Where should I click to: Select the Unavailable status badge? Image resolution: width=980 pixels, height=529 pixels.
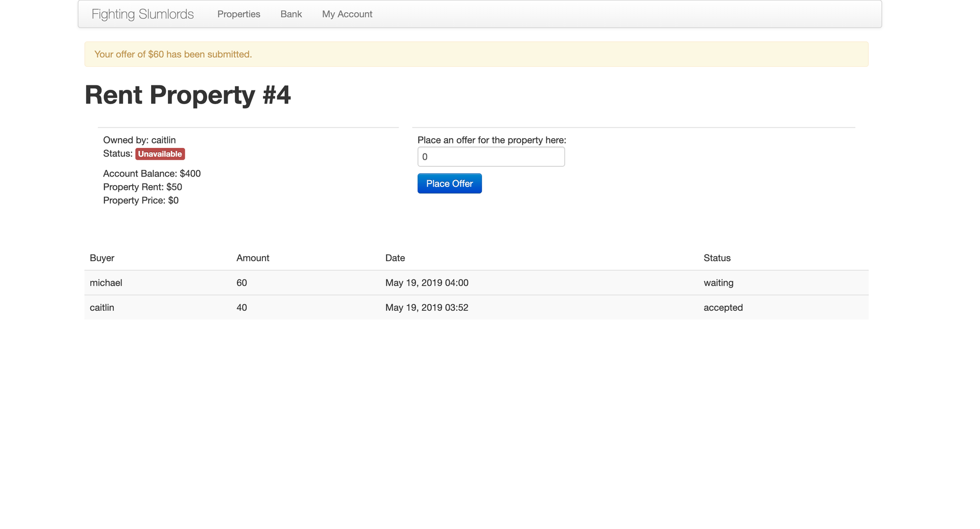point(160,154)
